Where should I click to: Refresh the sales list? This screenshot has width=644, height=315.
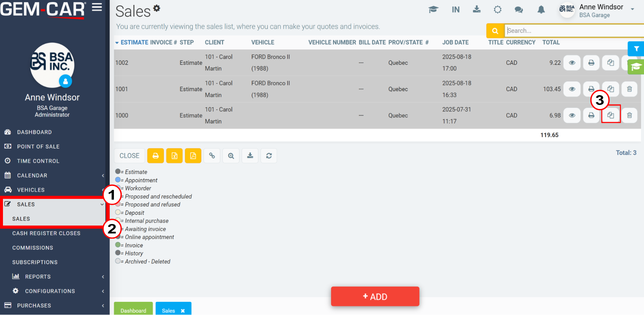coord(269,156)
